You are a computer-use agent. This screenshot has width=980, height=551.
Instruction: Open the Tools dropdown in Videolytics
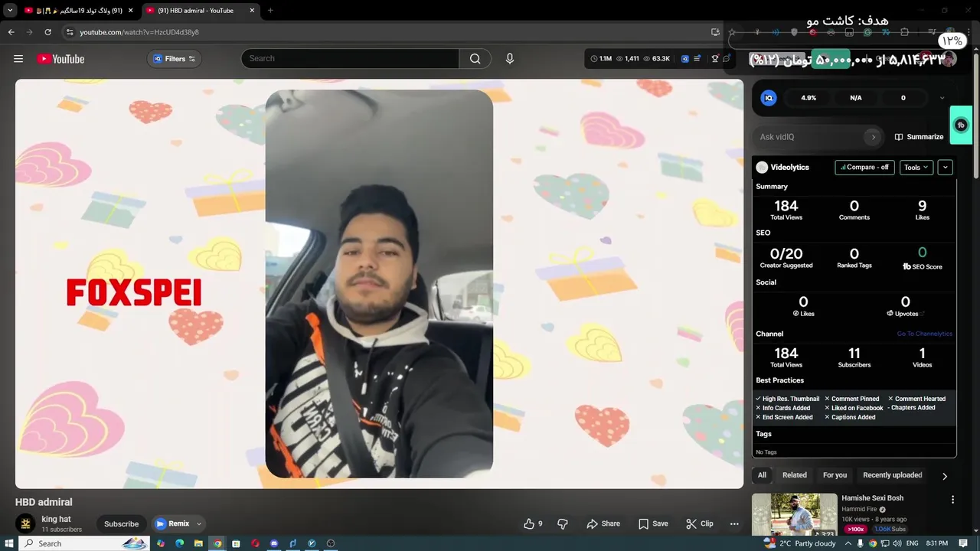pyautogui.click(x=916, y=167)
